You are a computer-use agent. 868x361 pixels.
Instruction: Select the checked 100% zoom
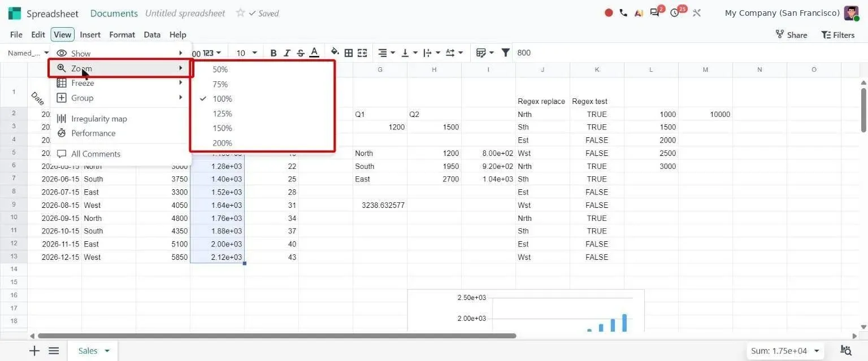tap(263, 99)
